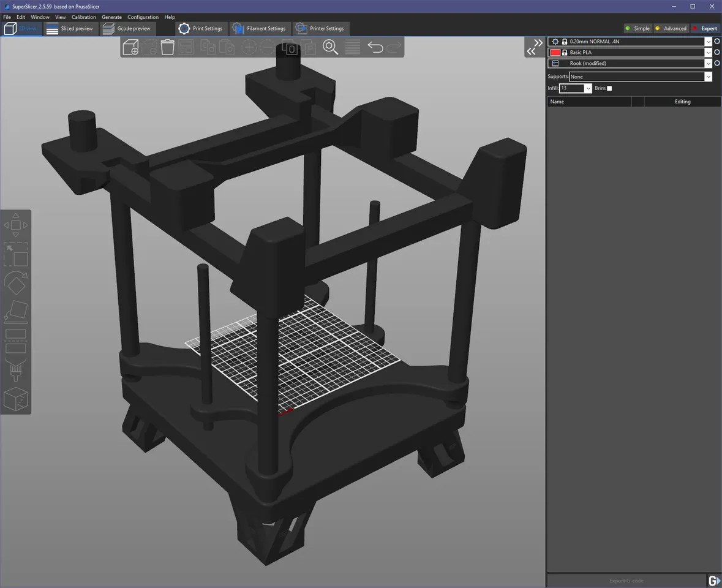Switch to the Sliced preview tab

click(70, 29)
